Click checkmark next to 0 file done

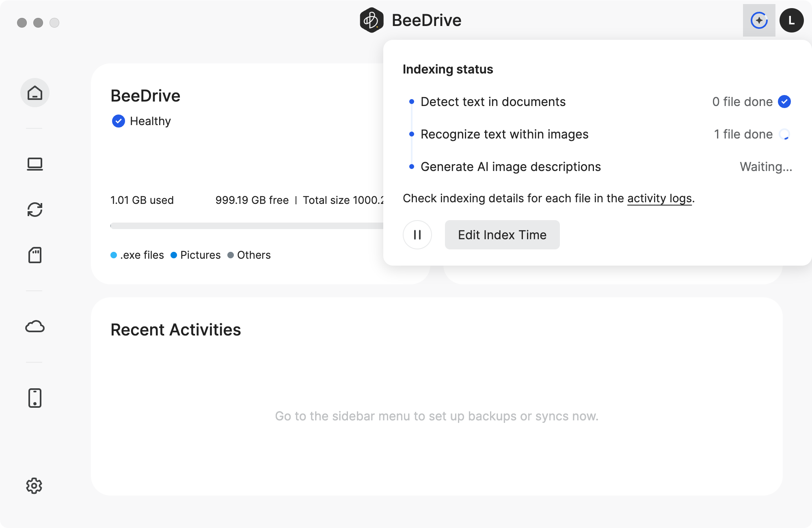click(784, 102)
